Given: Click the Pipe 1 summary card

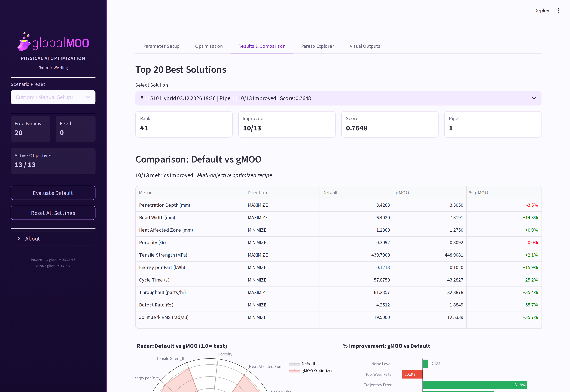Looking at the screenshot, I should [x=493, y=124].
